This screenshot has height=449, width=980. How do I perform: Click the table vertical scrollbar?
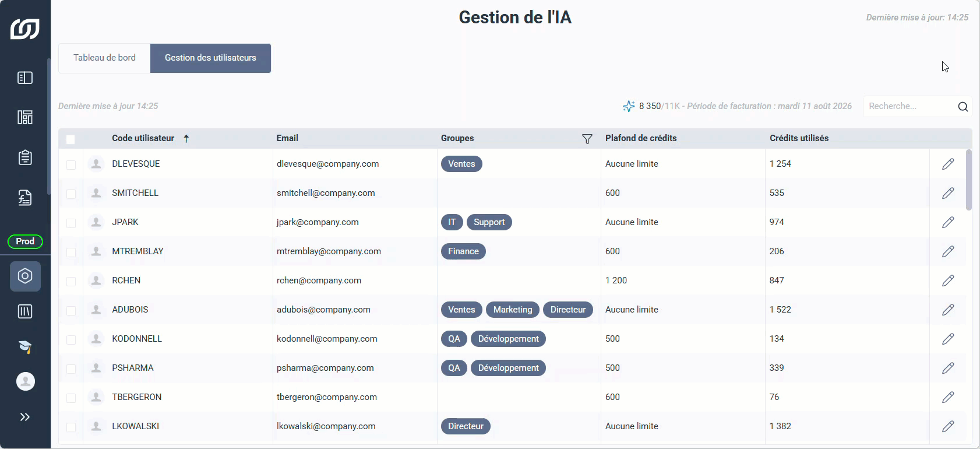coord(969,180)
